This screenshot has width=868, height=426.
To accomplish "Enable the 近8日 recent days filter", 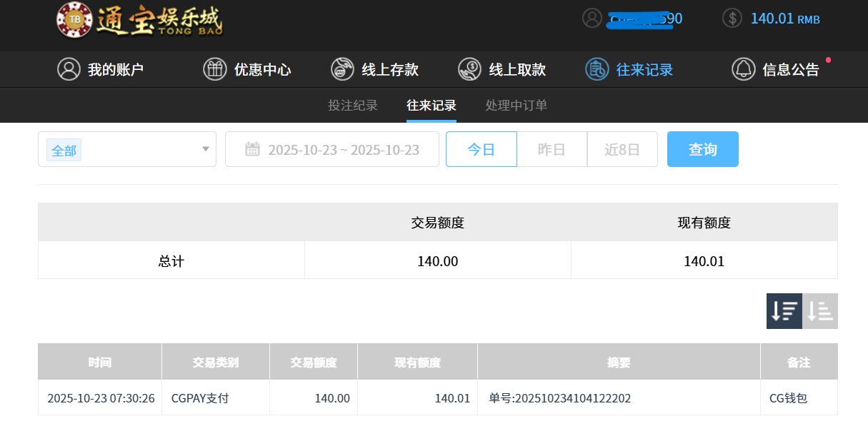I will coord(622,149).
